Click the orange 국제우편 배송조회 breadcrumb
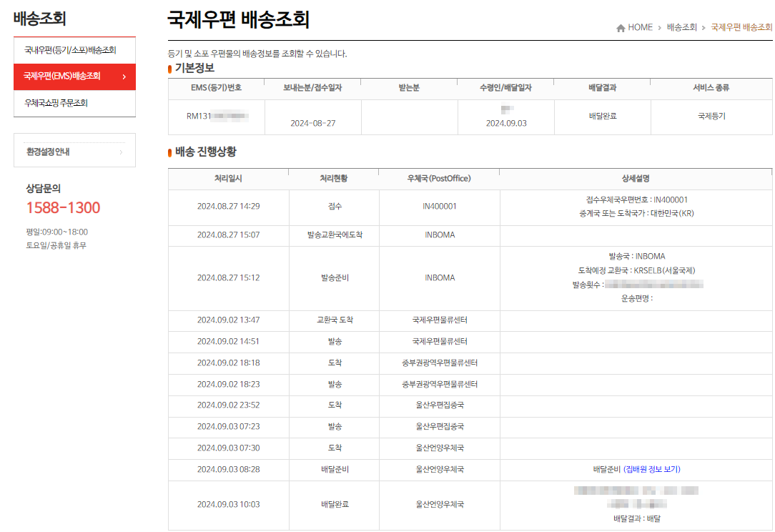 tap(741, 28)
